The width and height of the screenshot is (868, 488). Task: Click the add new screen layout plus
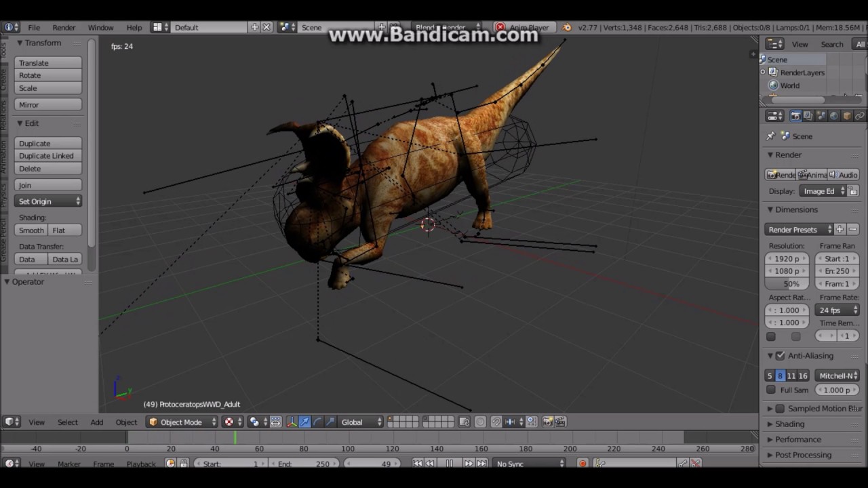click(x=254, y=27)
